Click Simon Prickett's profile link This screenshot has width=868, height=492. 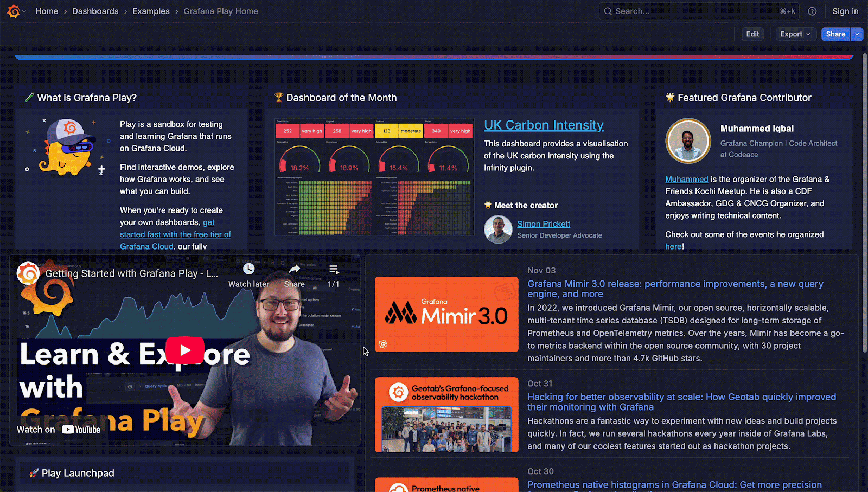(544, 223)
